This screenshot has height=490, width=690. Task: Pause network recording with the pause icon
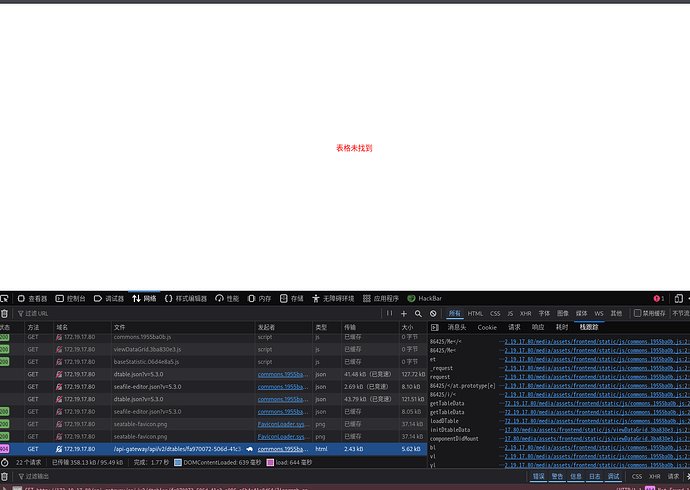389,313
